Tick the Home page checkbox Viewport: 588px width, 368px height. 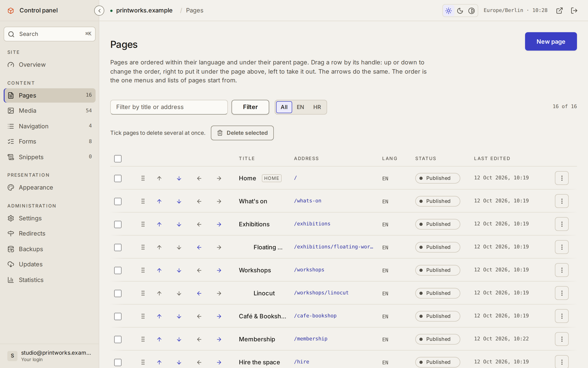click(118, 178)
